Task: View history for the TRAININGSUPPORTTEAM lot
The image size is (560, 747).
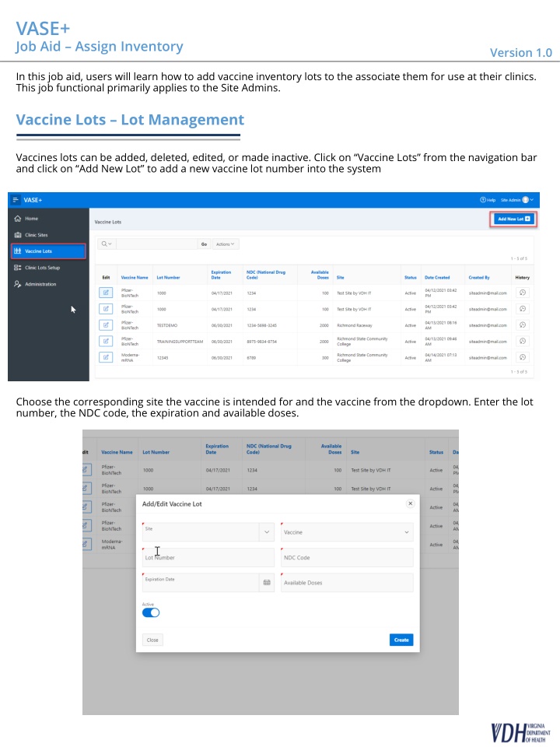Action: point(523,341)
